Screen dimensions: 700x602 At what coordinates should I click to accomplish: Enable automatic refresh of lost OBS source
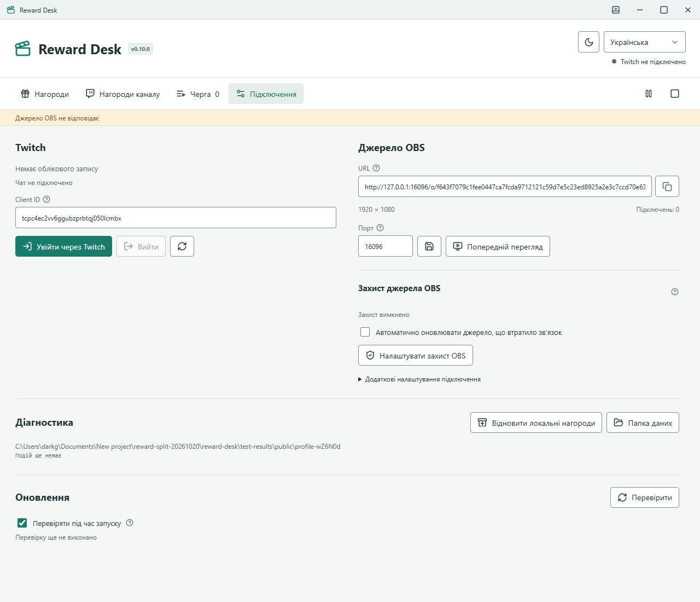[x=365, y=332]
